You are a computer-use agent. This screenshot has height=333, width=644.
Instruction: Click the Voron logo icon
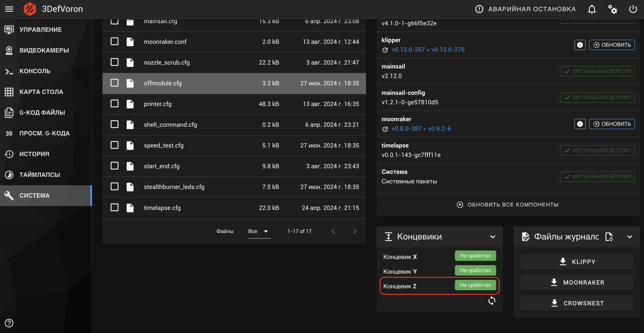coord(30,9)
